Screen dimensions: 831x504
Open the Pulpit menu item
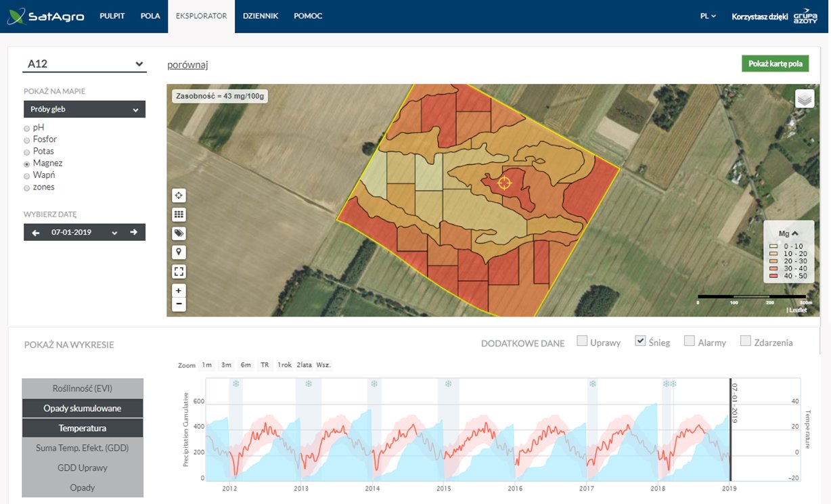pyautogui.click(x=112, y=16)
